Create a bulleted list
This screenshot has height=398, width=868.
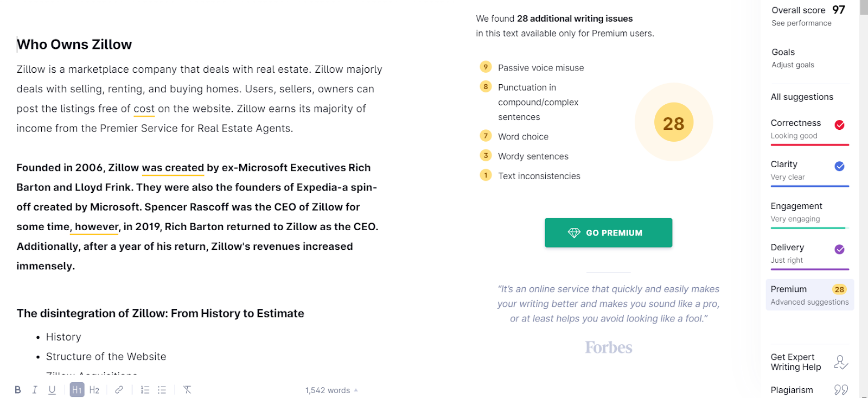click(162, 390)
